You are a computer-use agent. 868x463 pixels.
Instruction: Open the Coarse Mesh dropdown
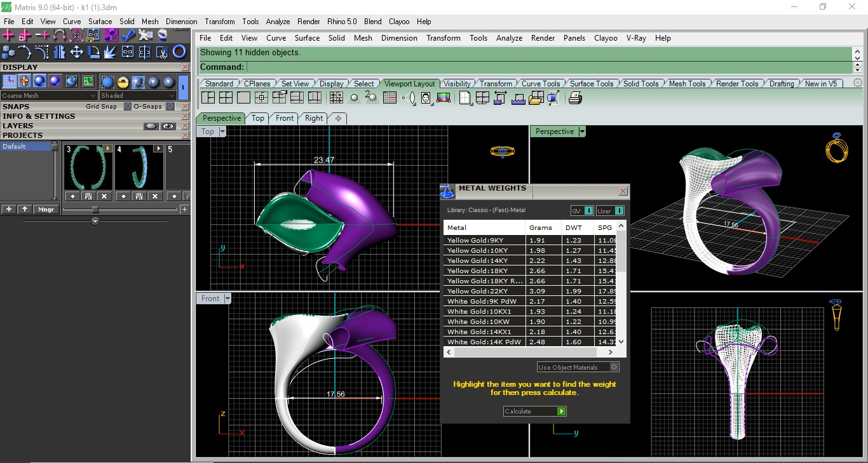[49, 95]
